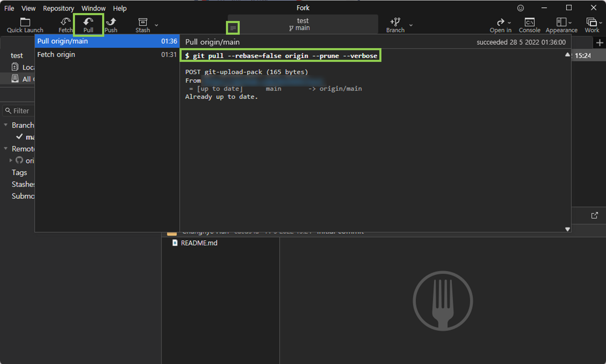The image size is (606, 364).
Task: Click the Already up to date output line
Action: (x=221, y=97)
